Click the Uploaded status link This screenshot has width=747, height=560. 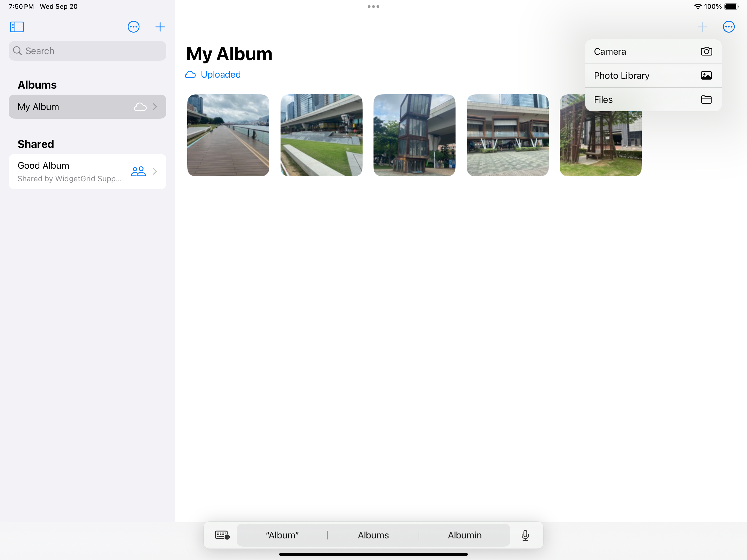(221, 74)
